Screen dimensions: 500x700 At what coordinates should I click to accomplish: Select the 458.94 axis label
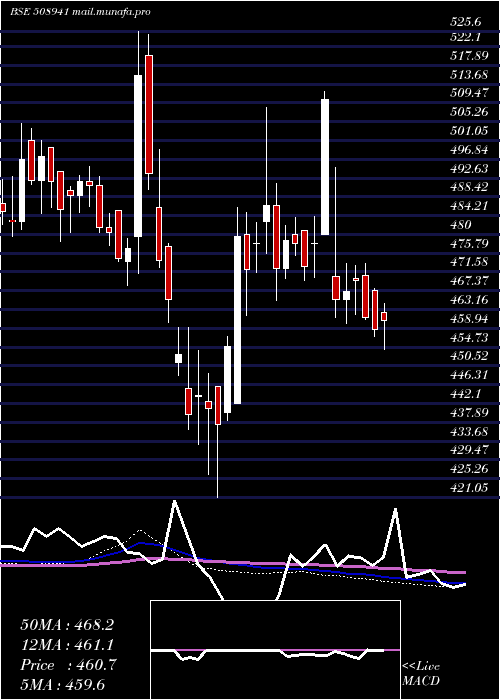coord(469,319)
